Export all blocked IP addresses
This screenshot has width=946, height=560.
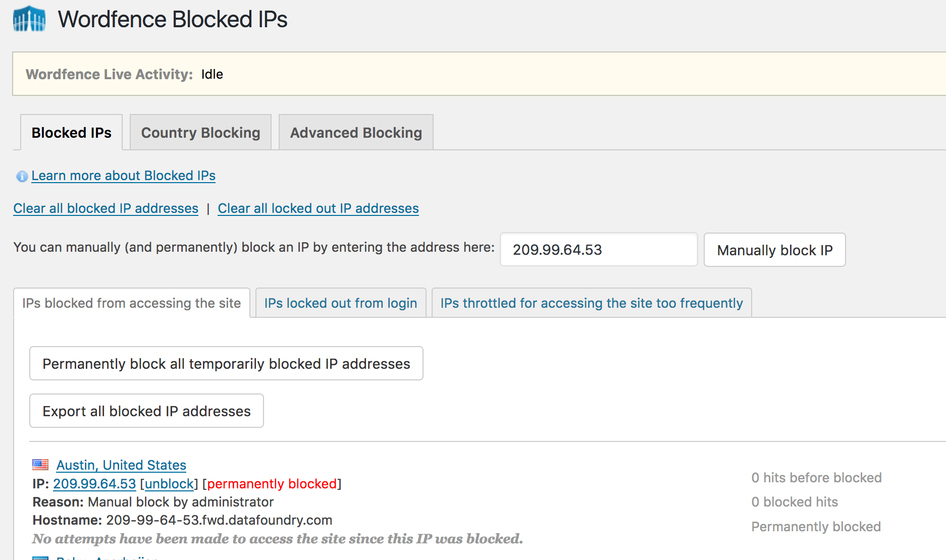pyautogui.click(x=146, y=411)
